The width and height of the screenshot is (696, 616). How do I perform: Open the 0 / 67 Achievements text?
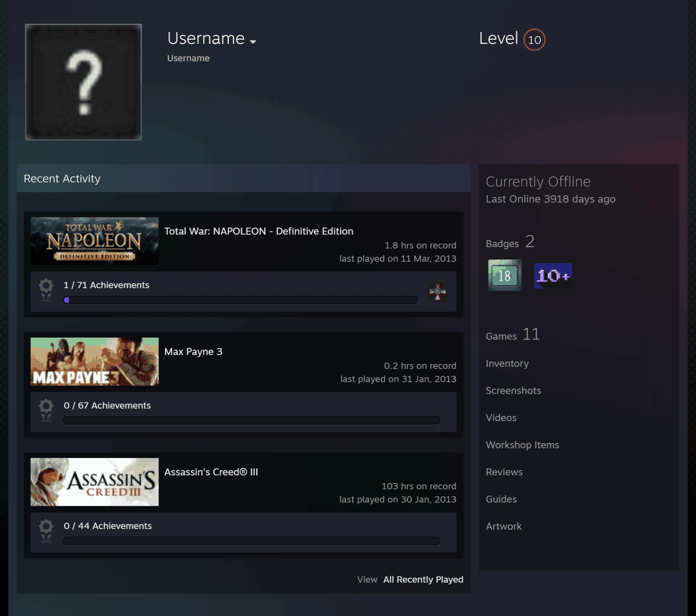point(107,405)
